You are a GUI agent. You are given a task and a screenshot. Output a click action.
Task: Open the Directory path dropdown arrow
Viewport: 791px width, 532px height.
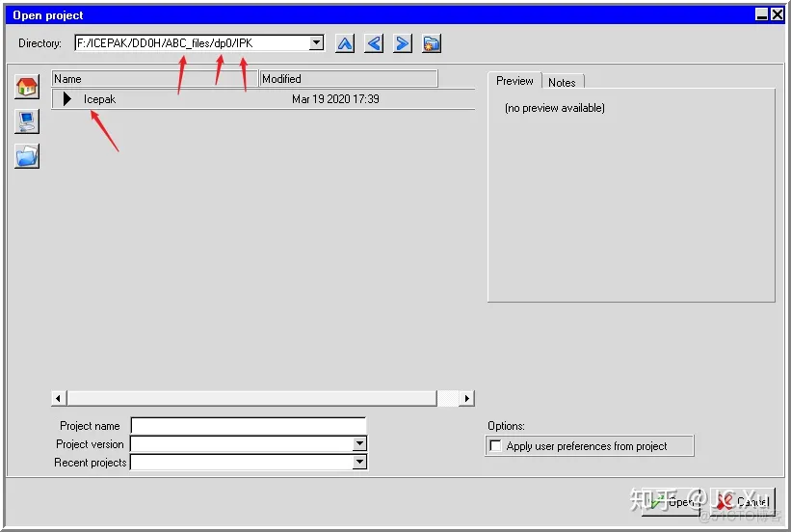tap(316, 42)
